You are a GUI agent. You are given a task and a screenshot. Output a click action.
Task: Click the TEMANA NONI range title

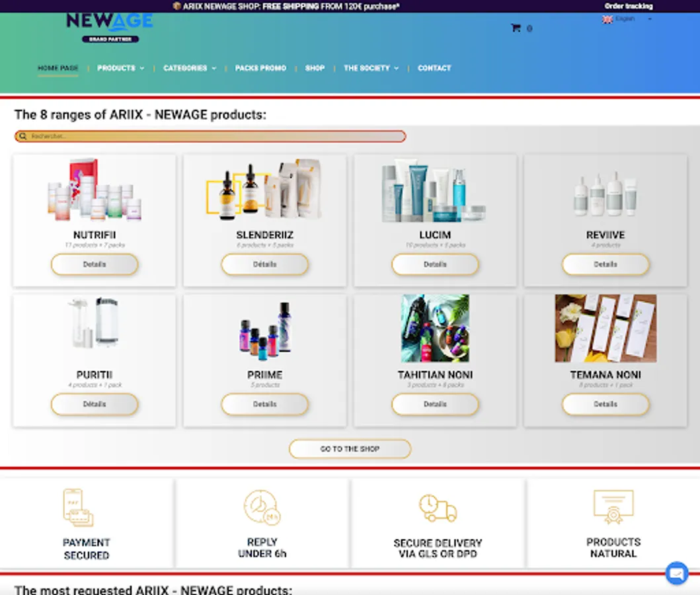[605, 375]
